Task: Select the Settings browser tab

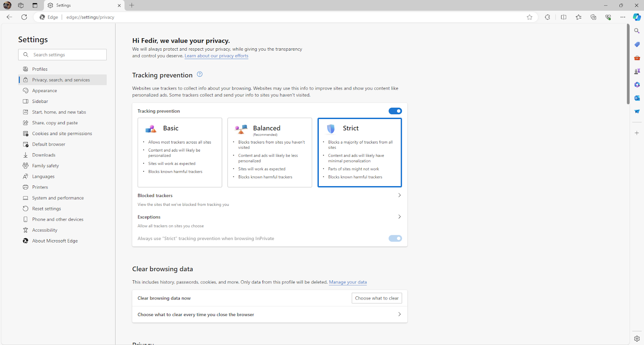Action: [84, 5]
